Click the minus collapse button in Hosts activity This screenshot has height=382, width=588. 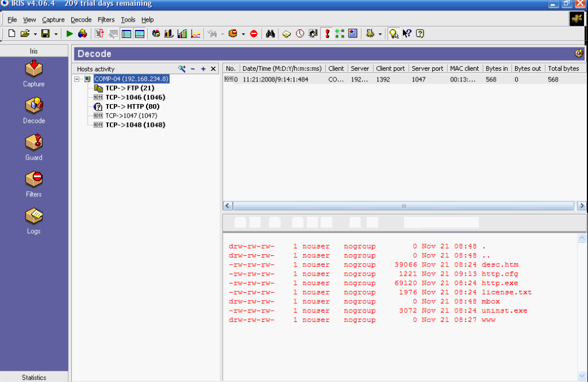[x=193, y=69]
